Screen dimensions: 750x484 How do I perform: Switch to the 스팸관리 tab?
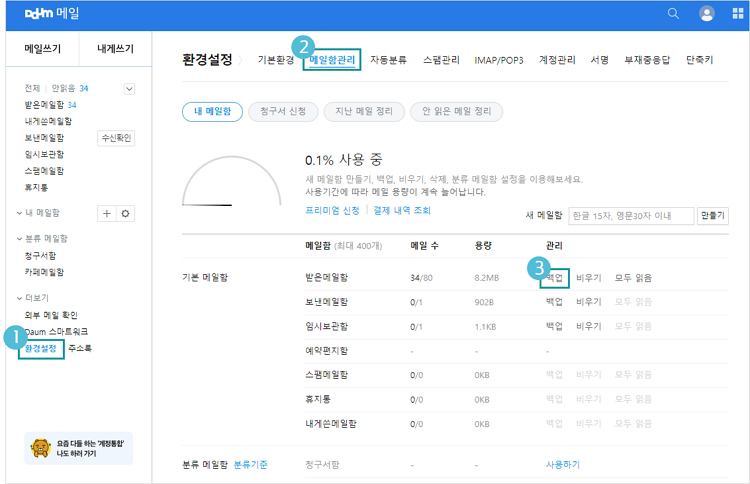point(441,60)
